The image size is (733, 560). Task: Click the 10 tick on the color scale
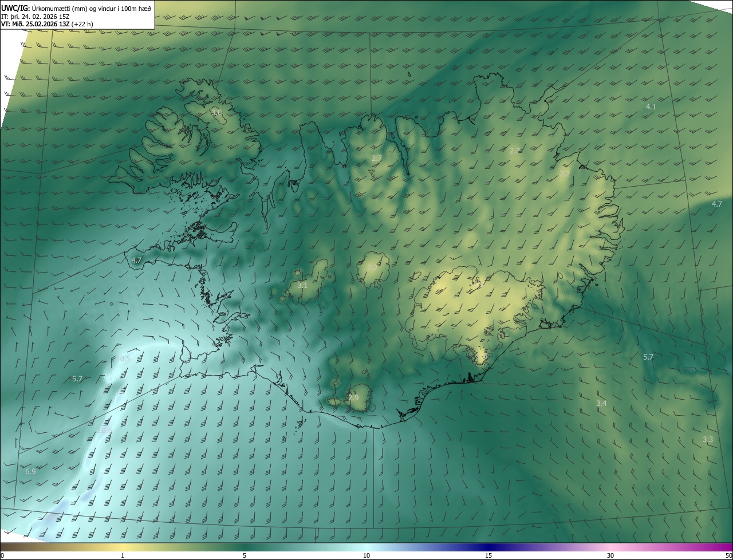[x=366, y=555]
